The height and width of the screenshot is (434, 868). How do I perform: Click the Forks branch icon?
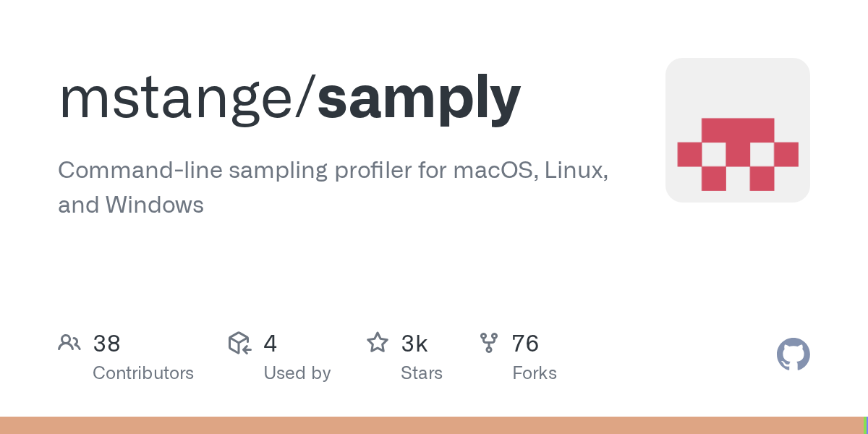[x=489, y=343]
